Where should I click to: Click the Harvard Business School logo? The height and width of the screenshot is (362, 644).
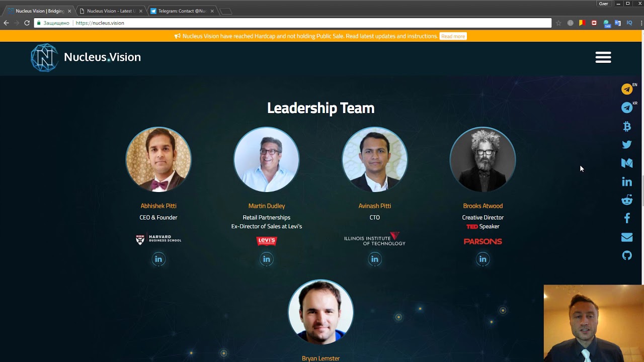coord(158,239)
